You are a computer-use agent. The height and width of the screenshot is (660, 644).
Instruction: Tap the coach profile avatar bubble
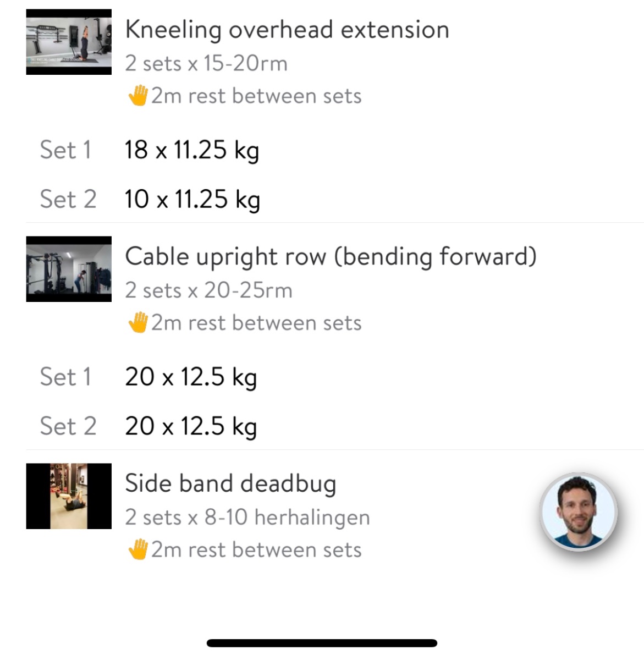pyautogui.click(x=579, y=512)
